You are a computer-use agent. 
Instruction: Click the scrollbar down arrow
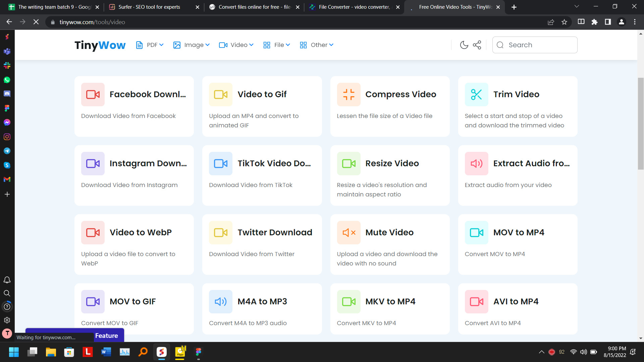(x=641, y=338)
